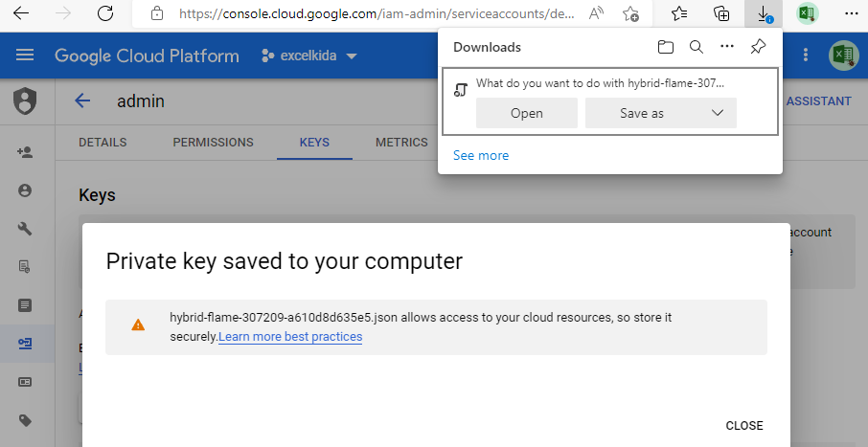Click search icon in Downloads panel
868x447 pixels.
coord(697,47)
